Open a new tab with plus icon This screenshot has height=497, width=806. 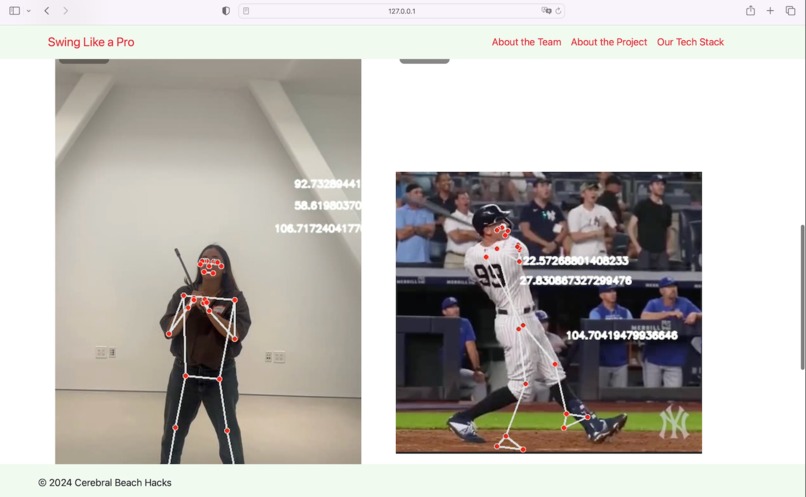point(770,11)
